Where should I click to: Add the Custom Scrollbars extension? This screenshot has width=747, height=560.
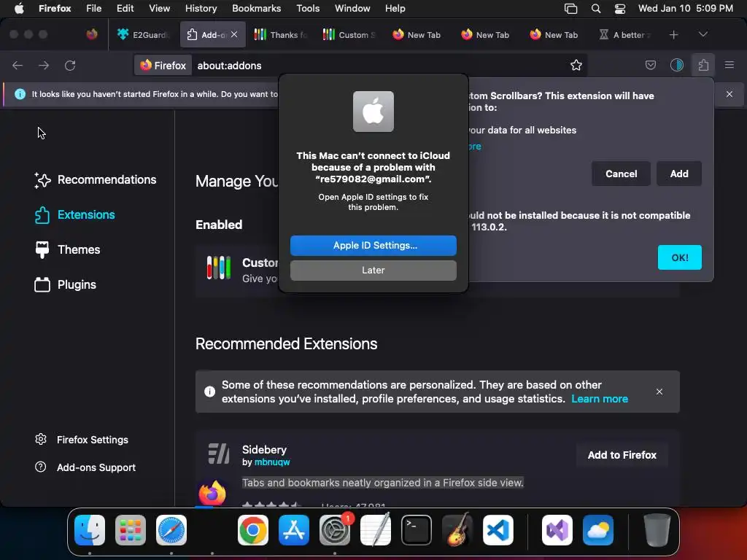679,174
